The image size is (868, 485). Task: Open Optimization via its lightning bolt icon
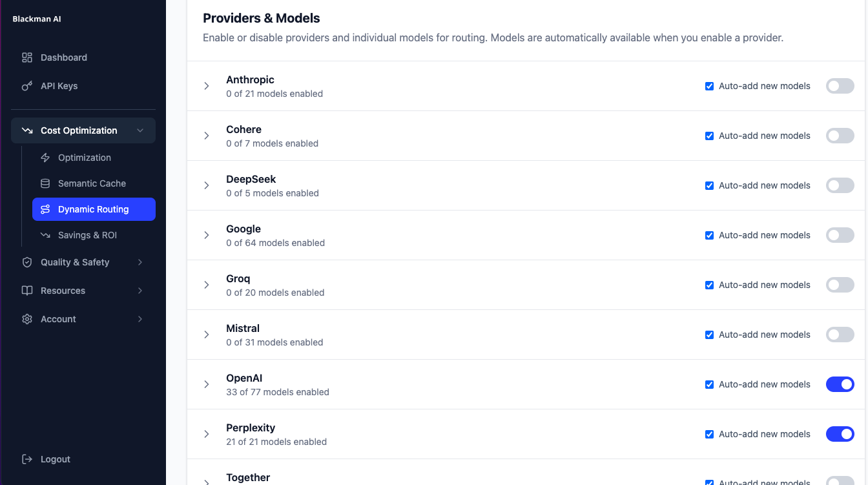(x=45, y=158)
